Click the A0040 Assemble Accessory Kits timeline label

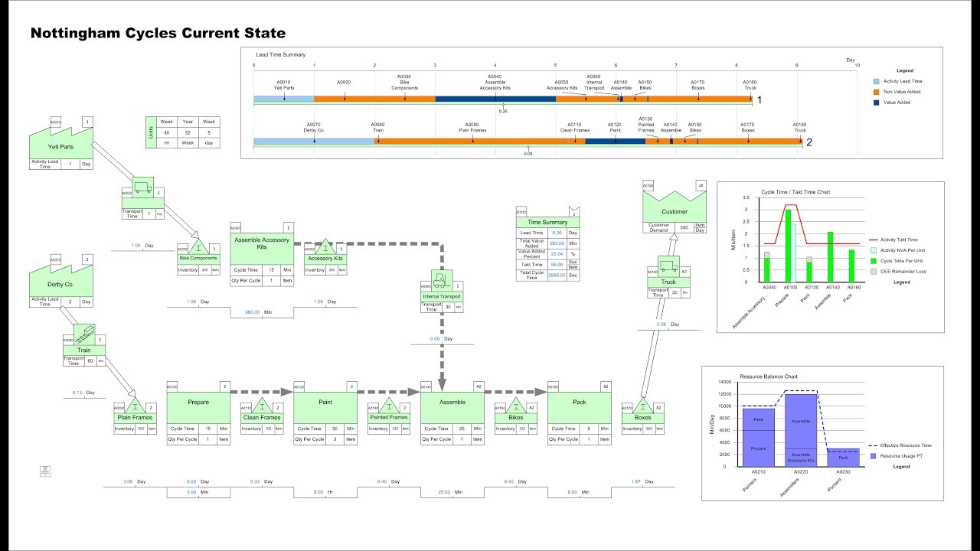tap(495, 82)
